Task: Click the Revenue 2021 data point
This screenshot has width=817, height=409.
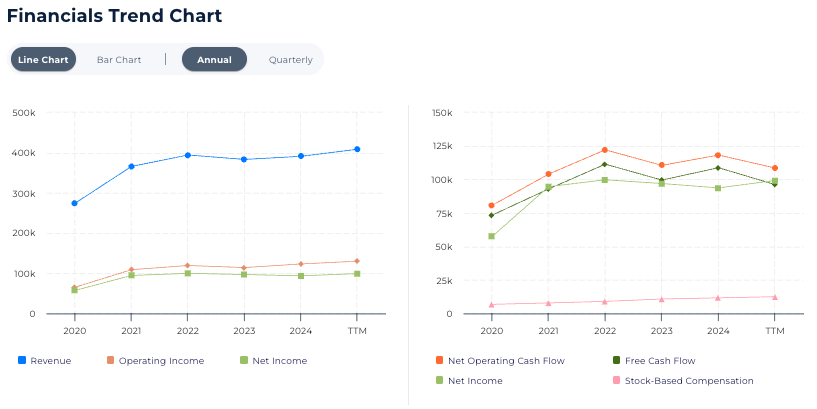Action: tap(131, 166)
